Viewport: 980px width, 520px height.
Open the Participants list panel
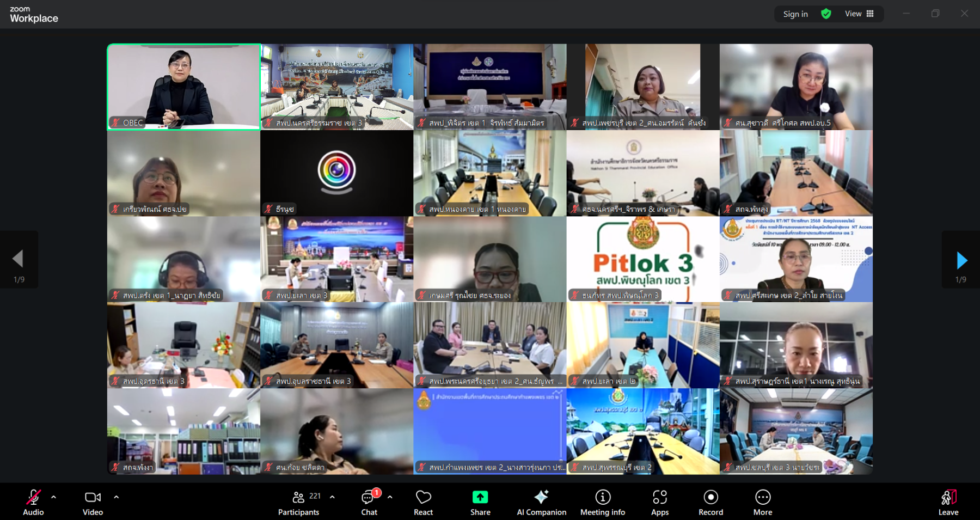pyautogui.click(x=299, y=502)
